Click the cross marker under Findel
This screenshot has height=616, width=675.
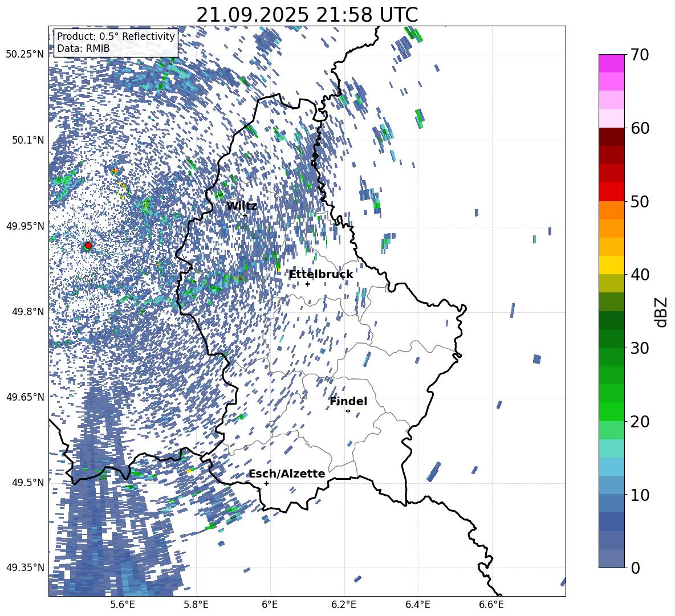[348, 411]
